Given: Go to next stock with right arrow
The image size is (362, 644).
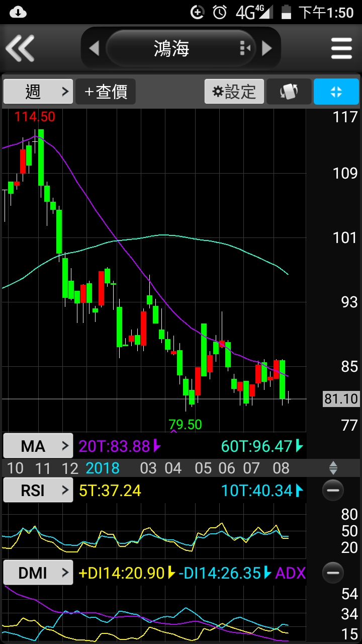Looking at the screenshot, I should coord(267,48).
